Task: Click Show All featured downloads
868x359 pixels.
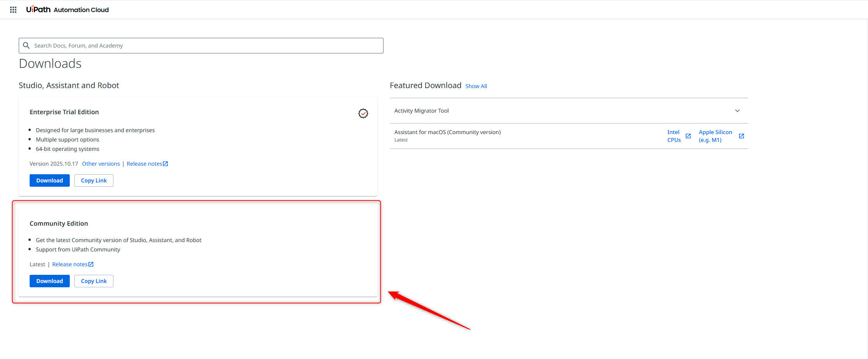Action: coord(476,86)
